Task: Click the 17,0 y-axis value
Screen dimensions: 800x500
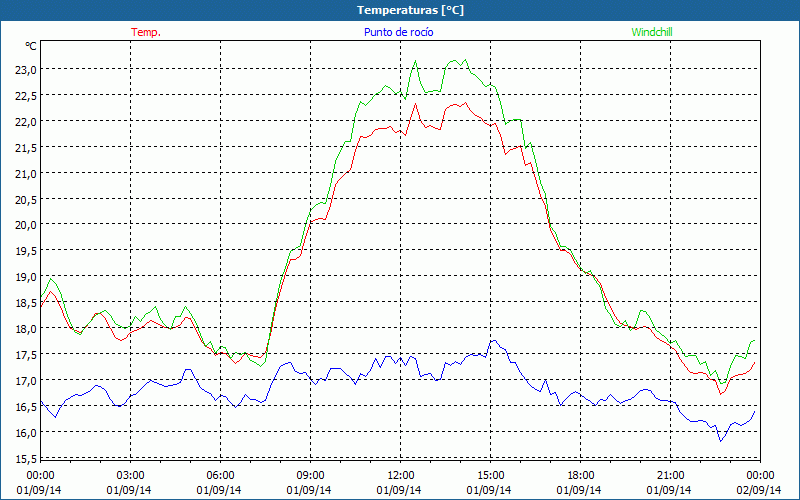Action: pyautogui.click(x=26, y=381)
